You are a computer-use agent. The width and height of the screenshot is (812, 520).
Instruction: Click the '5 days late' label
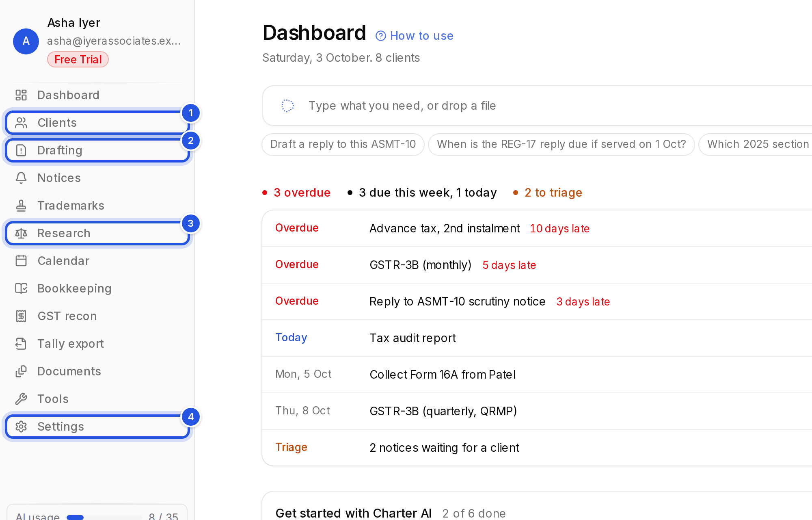coord(509,265)
